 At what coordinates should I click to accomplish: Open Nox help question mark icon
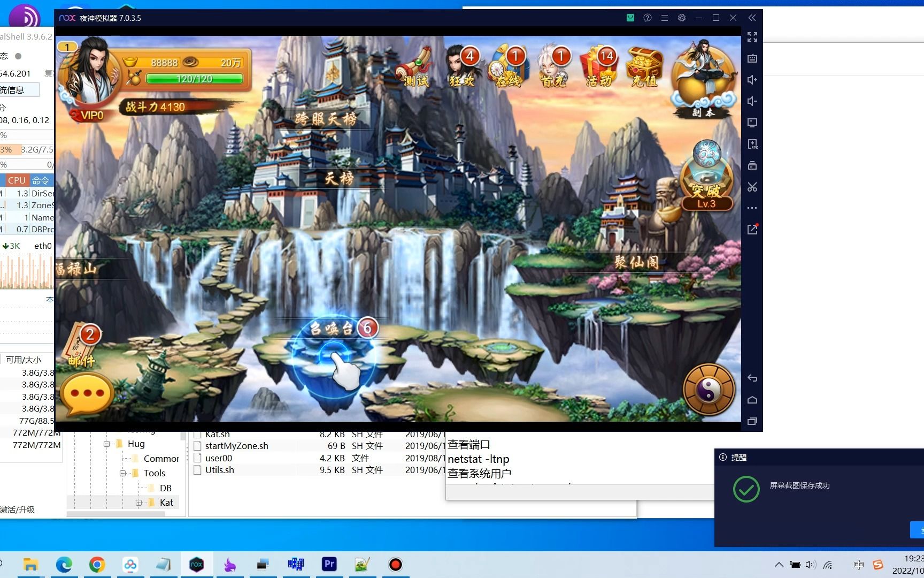point(648,18)
